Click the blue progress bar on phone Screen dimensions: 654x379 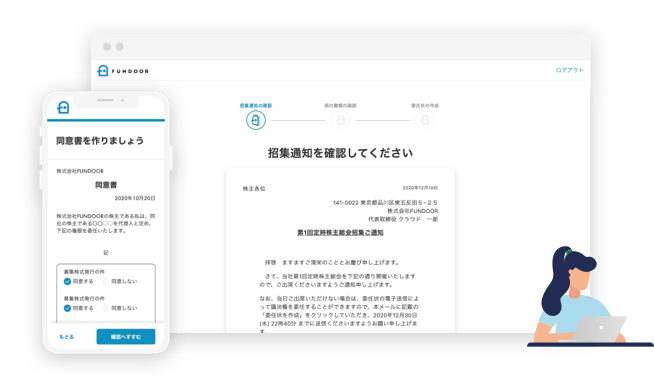tap(106, 120)
